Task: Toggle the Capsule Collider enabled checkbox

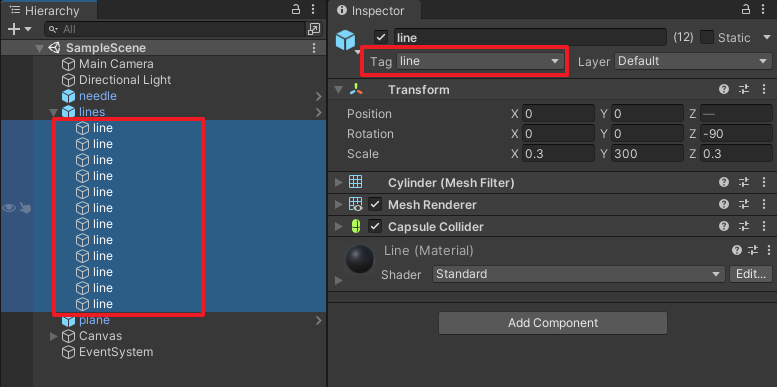Action: pos(375,227)
